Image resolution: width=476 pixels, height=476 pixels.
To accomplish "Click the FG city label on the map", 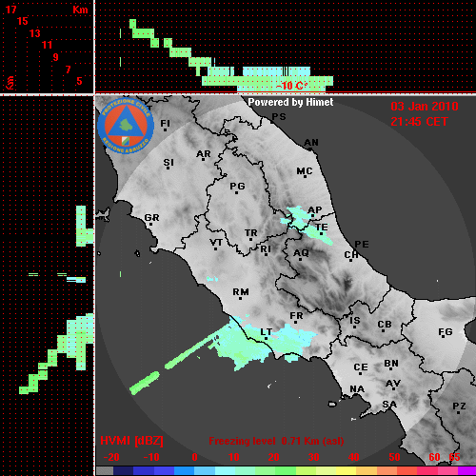I will coord(446,332).
